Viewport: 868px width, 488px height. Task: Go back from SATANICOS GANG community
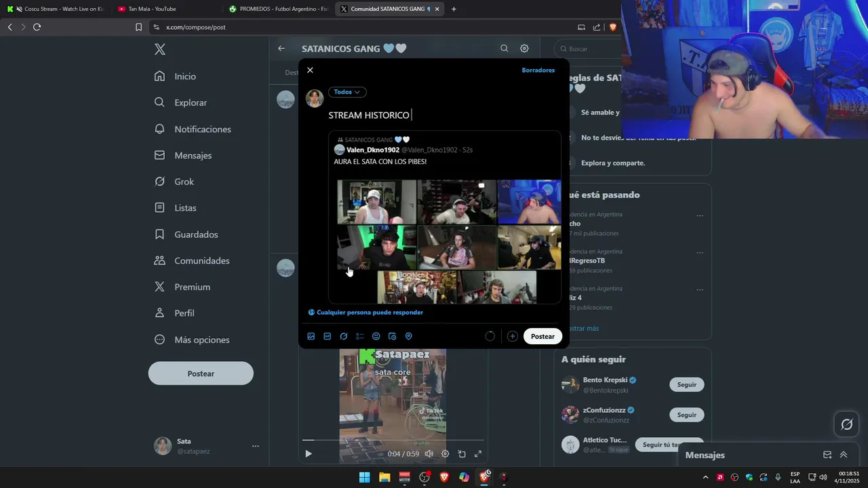tap(281, 49)
